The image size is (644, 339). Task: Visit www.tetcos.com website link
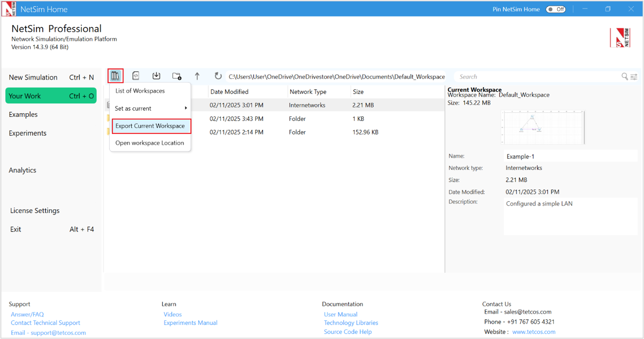point(534,332)
